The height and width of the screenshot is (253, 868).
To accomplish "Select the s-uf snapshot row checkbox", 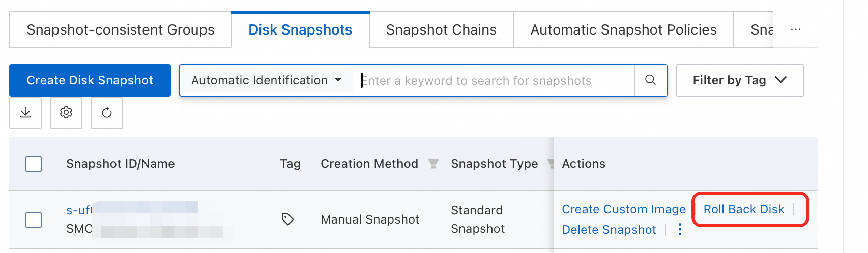I will click(34, 220).
